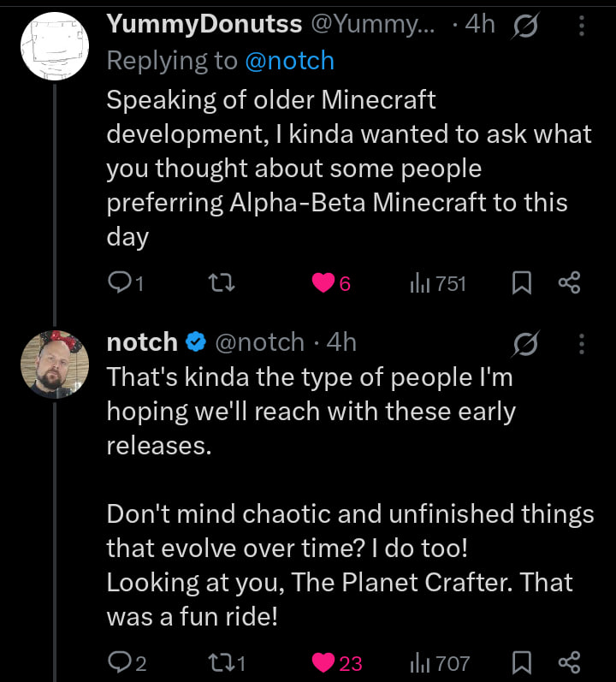Open the @notch mention link
The image size is (616, 682).
291,61
